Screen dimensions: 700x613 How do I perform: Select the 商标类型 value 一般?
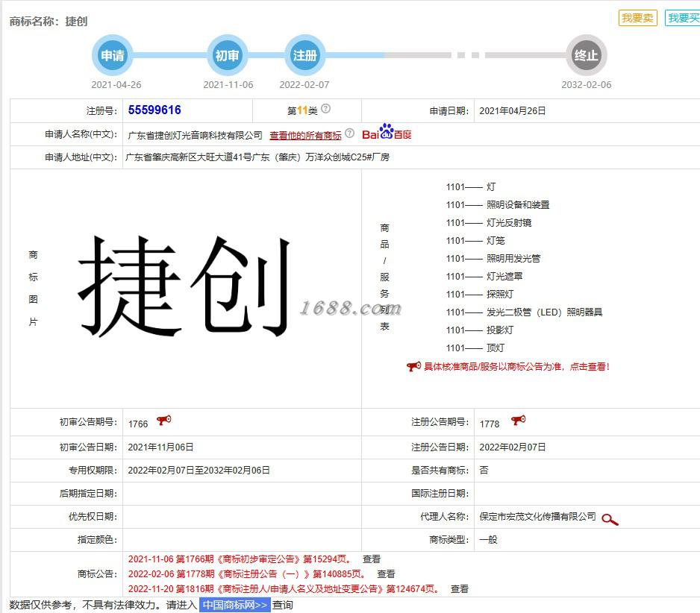click(x=488, y=539)
